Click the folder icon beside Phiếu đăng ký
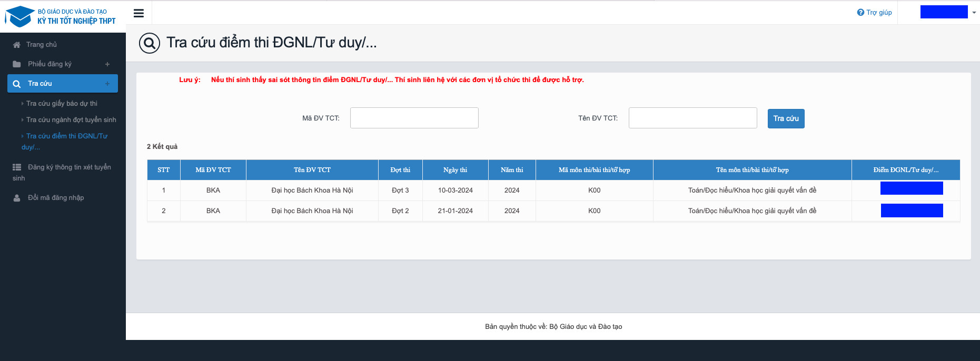The height and width of the screenshot is (361, 980). (x=17, y=64)
